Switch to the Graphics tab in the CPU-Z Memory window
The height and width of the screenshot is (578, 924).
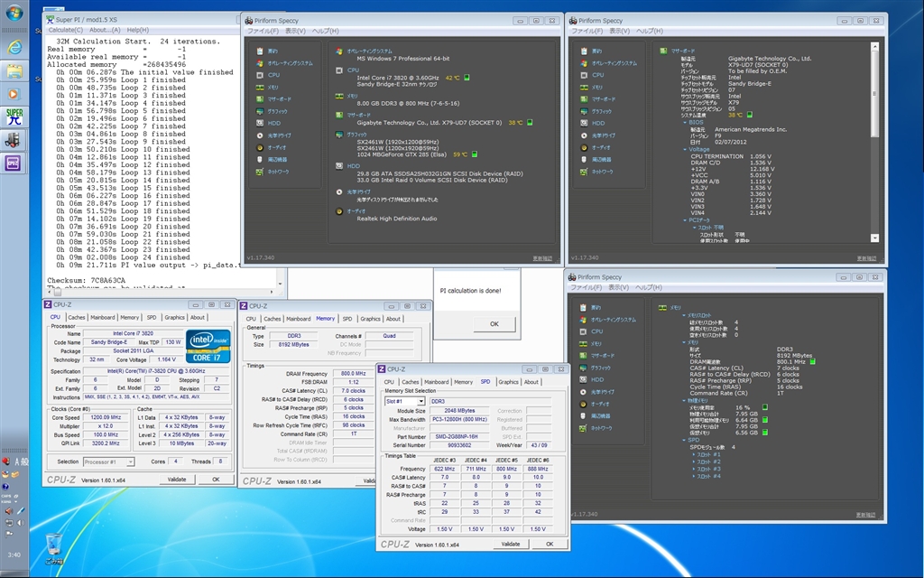(x=370, y=319)
